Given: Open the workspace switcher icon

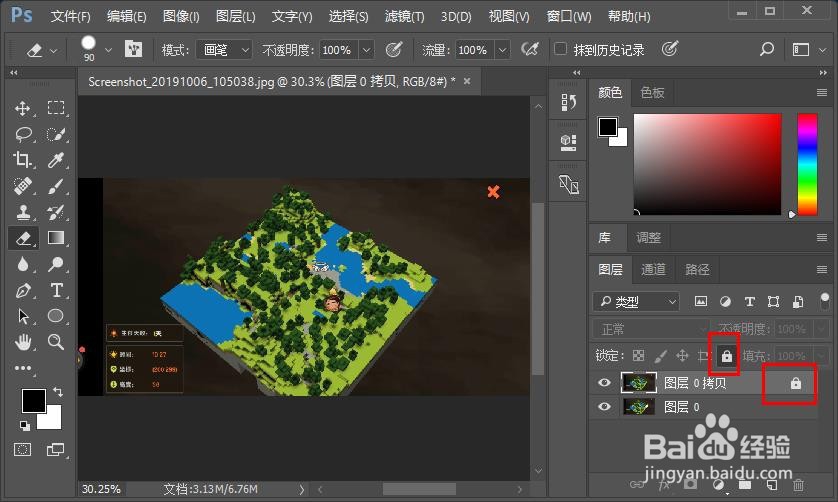Looking at the screenshot, I should coord(801,50).
